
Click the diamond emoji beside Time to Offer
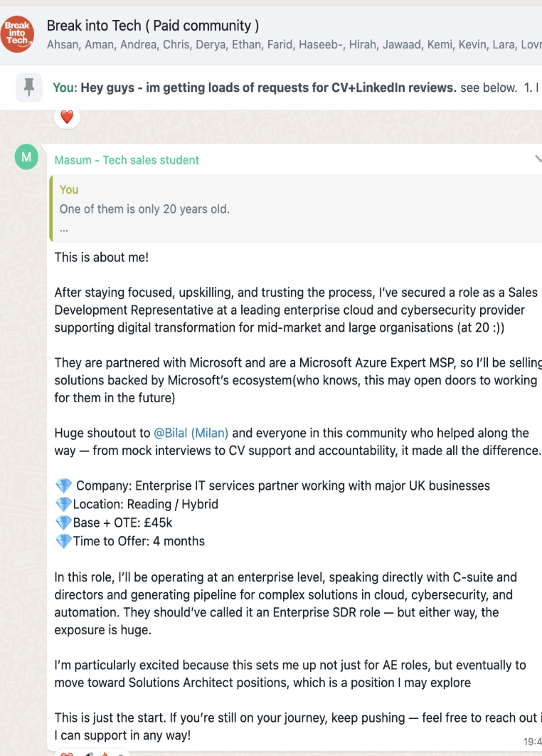pos(63,541)
